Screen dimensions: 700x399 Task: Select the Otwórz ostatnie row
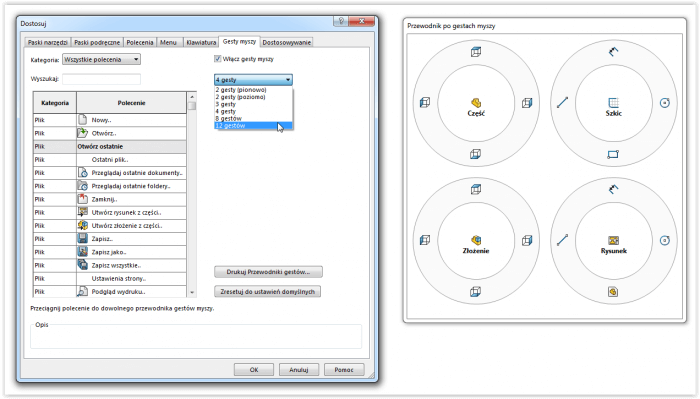tap(110, 146)
